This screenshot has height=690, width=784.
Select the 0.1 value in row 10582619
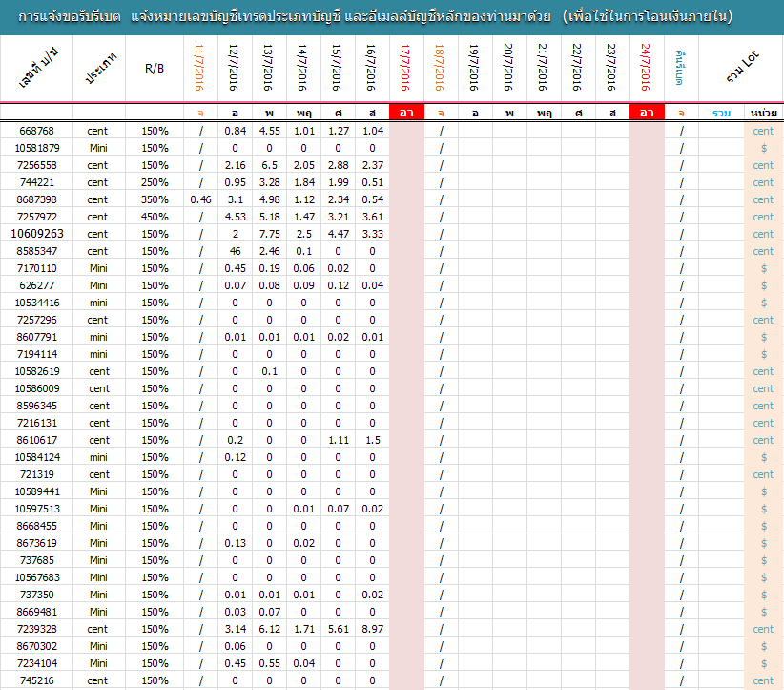(x=270, y=371)
